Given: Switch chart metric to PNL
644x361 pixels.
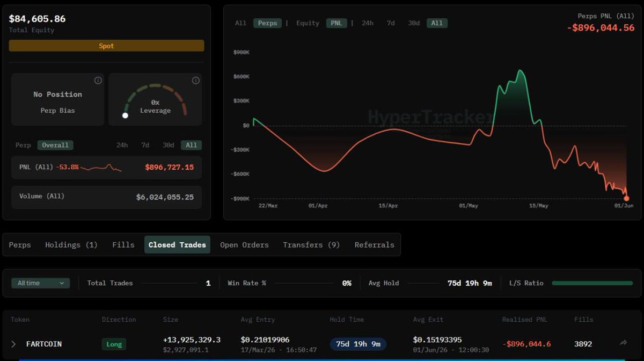Looking at the screenshot, I should (x=336, y=23).
